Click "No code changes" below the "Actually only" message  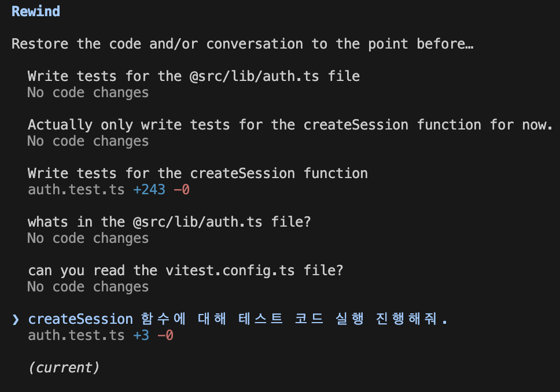coord(88,142)
